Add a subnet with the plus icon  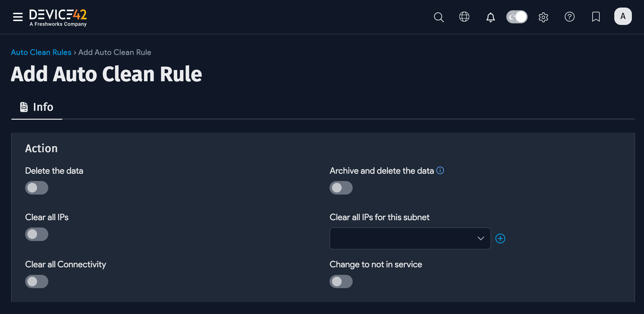(500, 238)
